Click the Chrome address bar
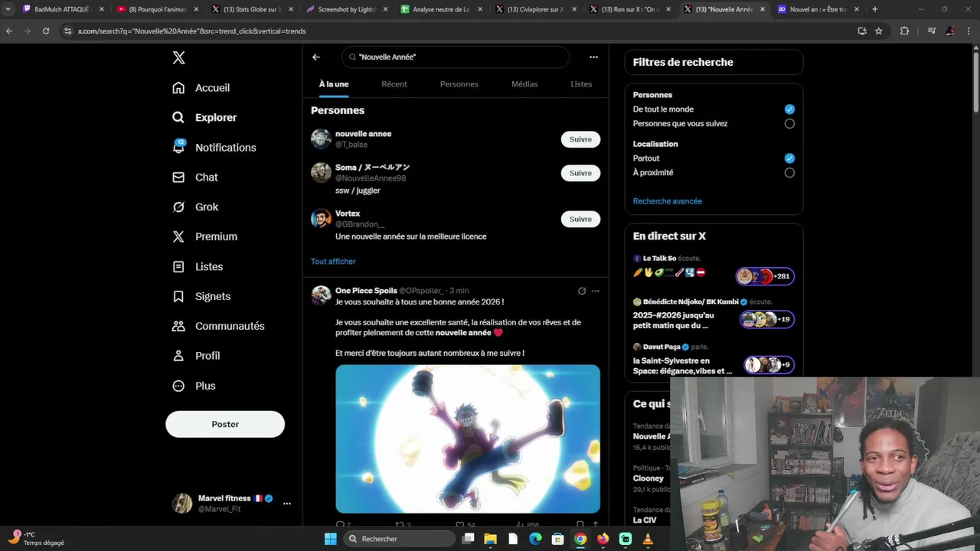The image size is (980, 551). pyautogui.click(x=459, y=31)
